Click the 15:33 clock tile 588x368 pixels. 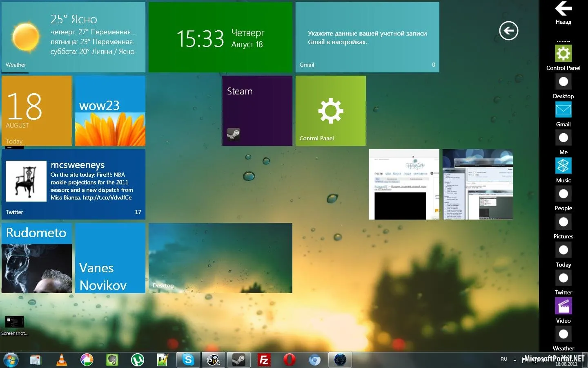[220, 37]
